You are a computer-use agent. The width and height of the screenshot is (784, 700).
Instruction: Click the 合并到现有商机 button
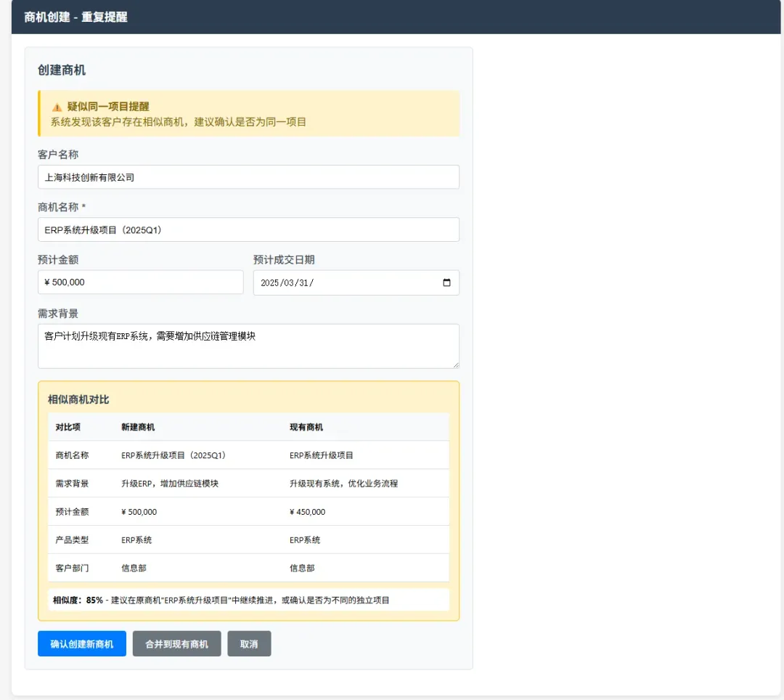click(x=176, y=644)
